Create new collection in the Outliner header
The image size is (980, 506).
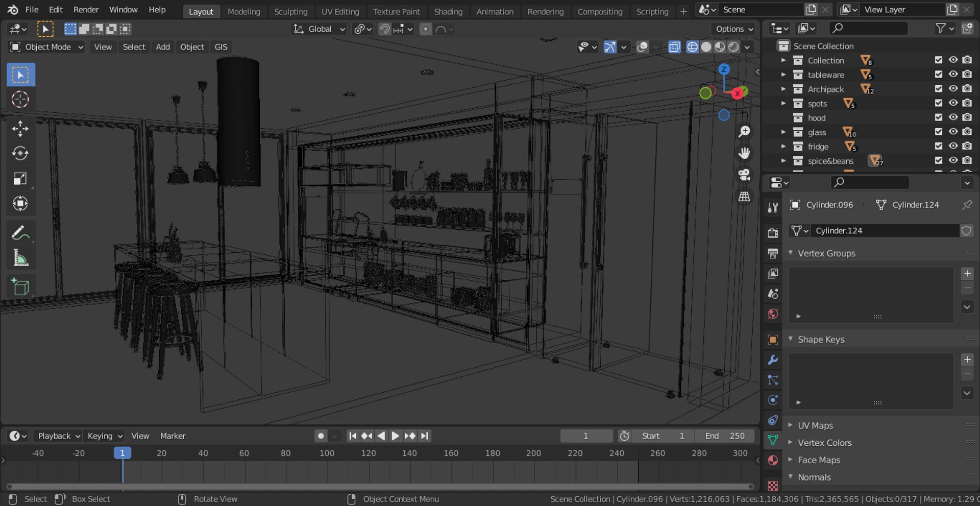[967, 29]
